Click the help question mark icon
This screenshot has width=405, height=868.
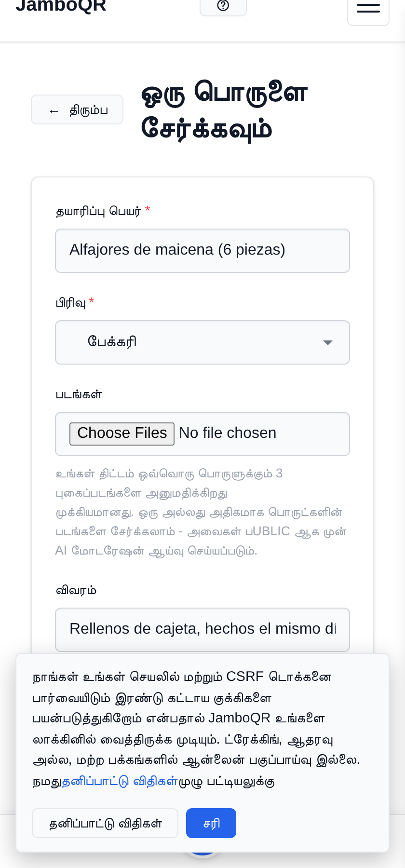click(223, 6)
